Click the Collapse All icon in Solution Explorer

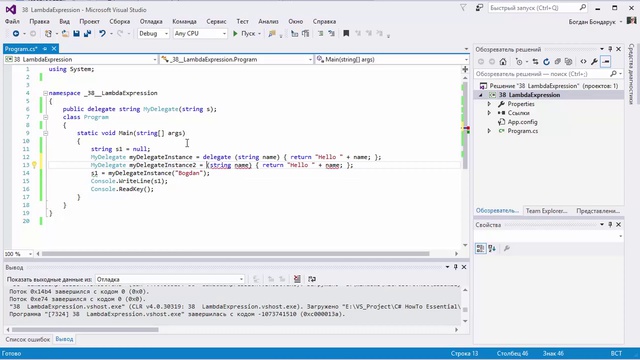pyautogui.click(x=557, y=62)
